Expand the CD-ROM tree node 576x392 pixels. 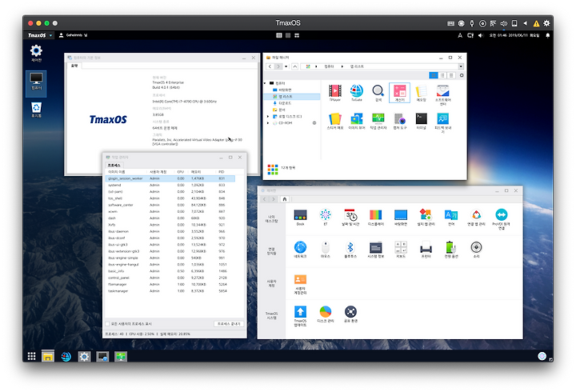pyautogui.click(x=268, y=123)
